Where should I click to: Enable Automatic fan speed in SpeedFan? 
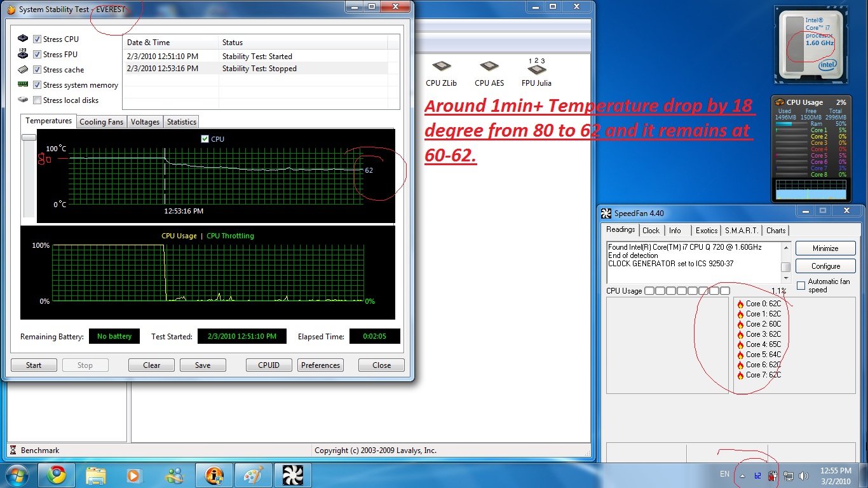tap(801, 285)
